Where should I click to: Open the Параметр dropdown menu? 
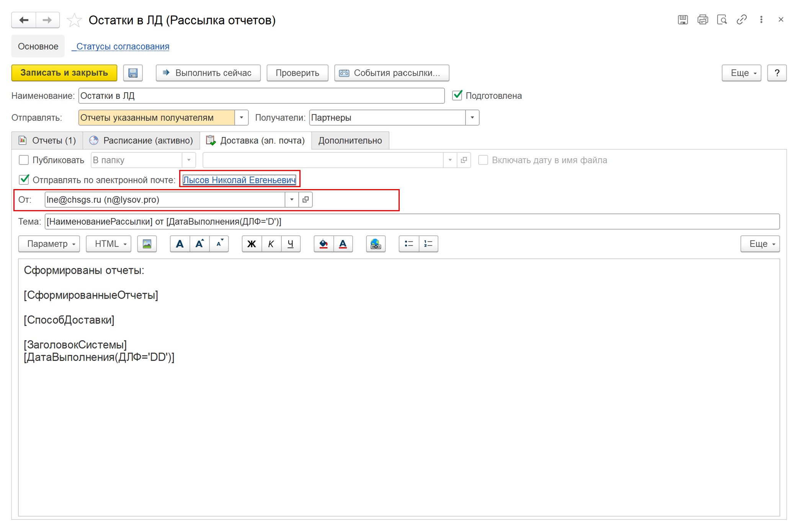[49, 244]
